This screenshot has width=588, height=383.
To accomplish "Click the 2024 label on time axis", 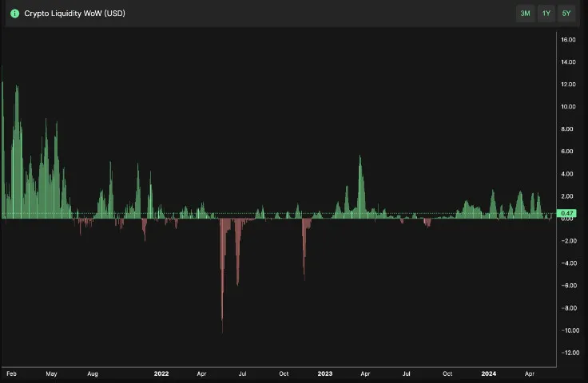I will [x=489, y=373].
